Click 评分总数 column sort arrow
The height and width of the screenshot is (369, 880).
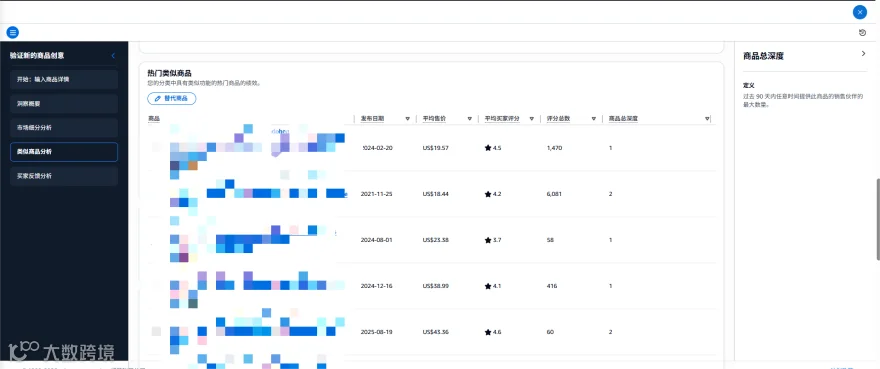tap(593, 119)
